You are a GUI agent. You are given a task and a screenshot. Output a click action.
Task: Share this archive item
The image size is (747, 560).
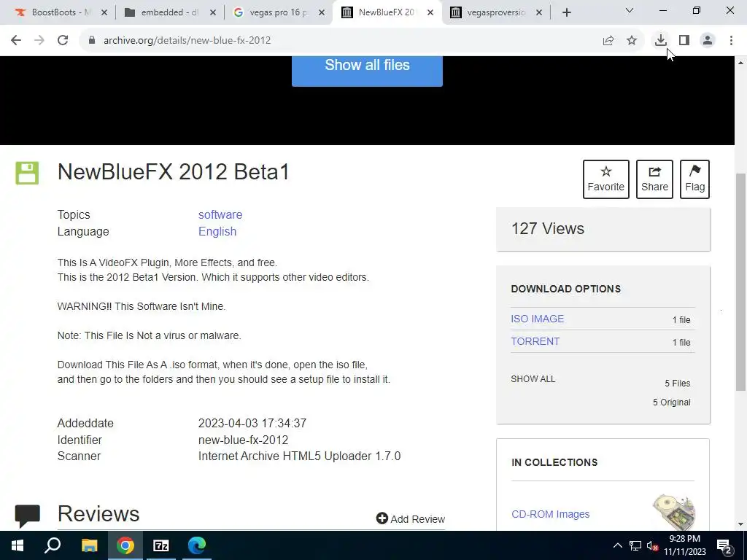click(x=654, y=179)
